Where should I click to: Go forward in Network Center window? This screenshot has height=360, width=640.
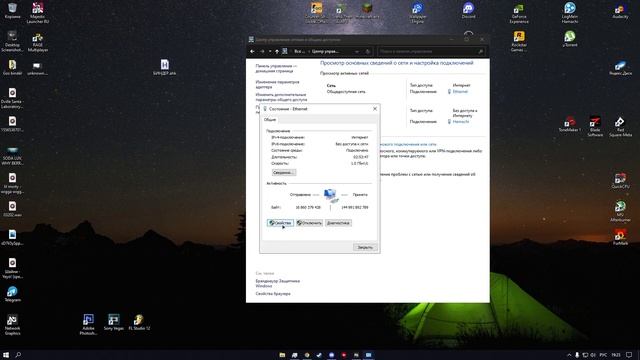tap(262, 51)
